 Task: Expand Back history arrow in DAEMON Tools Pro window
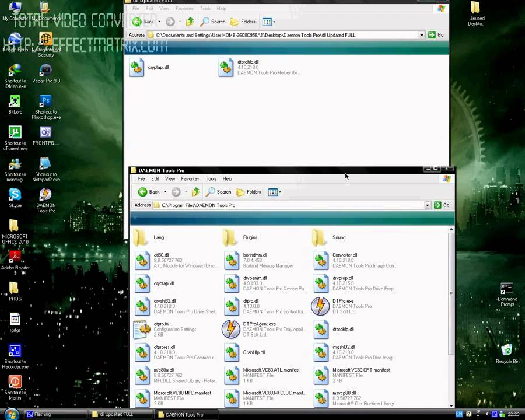165,192
